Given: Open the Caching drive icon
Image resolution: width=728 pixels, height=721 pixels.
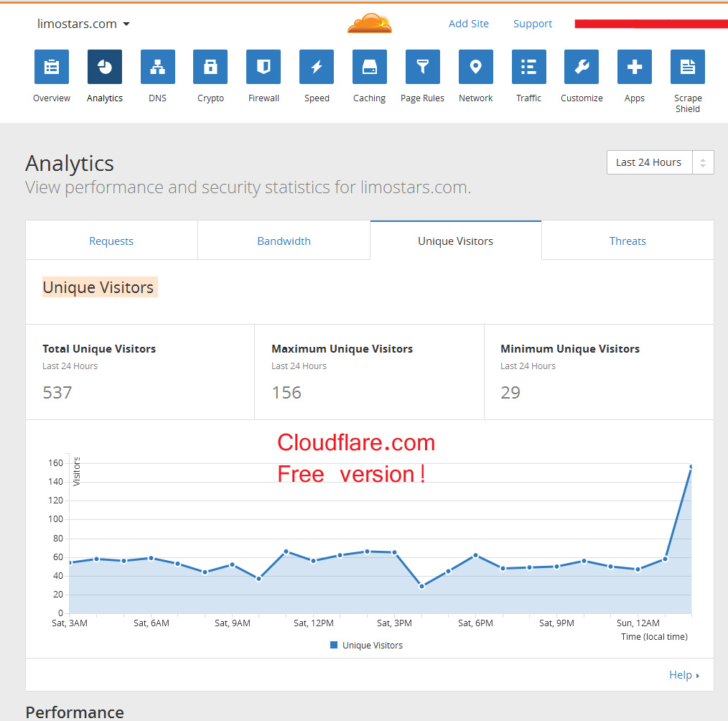Looking at the screenshot, I should click(370, 67).
